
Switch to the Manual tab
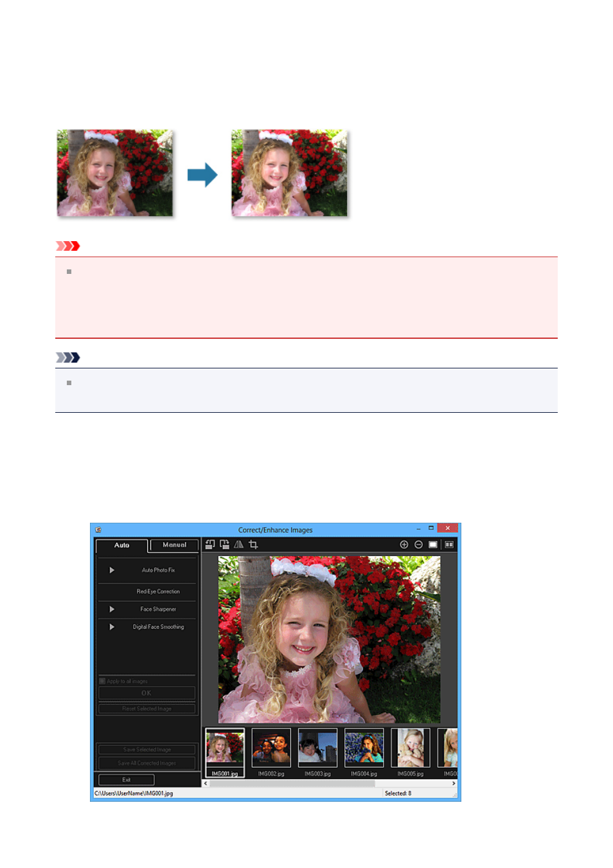[x=174, y=545]
